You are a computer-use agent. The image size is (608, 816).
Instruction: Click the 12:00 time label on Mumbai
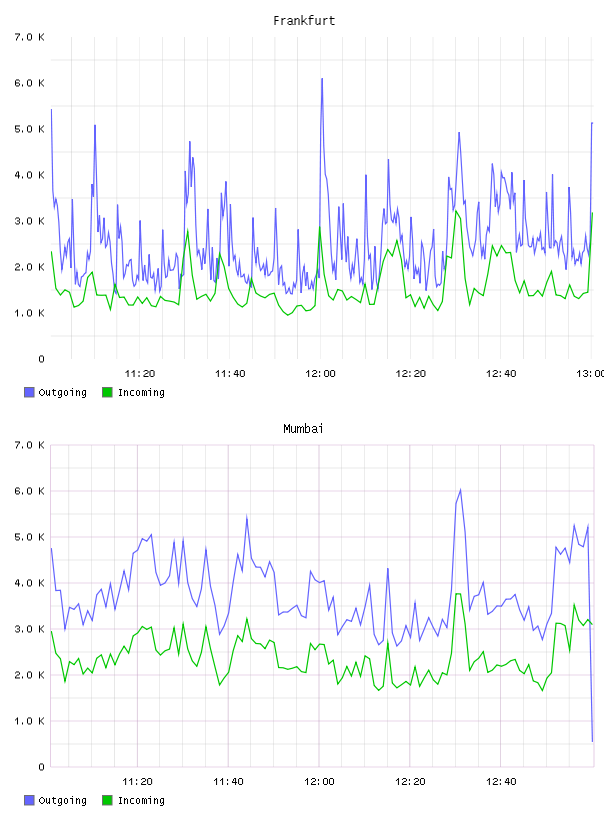(x=319, y=781)
